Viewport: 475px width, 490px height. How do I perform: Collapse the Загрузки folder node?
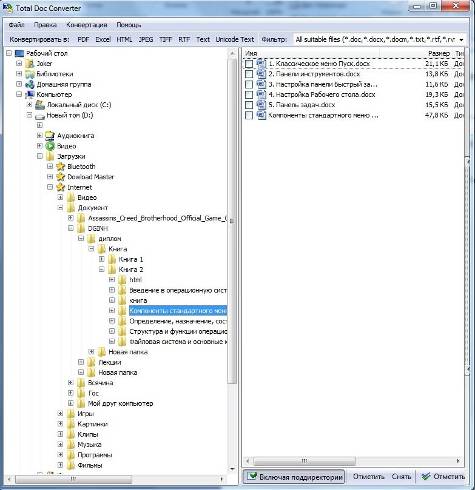point(40,156)
